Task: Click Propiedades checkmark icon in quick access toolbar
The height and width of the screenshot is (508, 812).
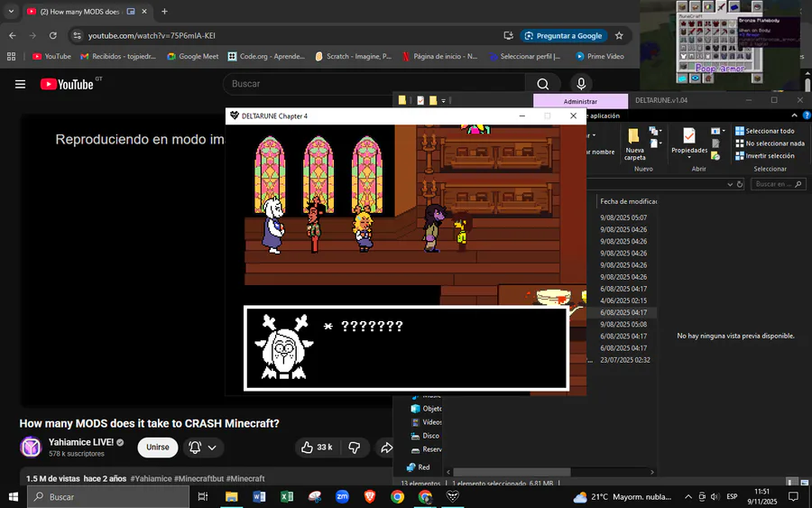Action: tap(420, 100)
